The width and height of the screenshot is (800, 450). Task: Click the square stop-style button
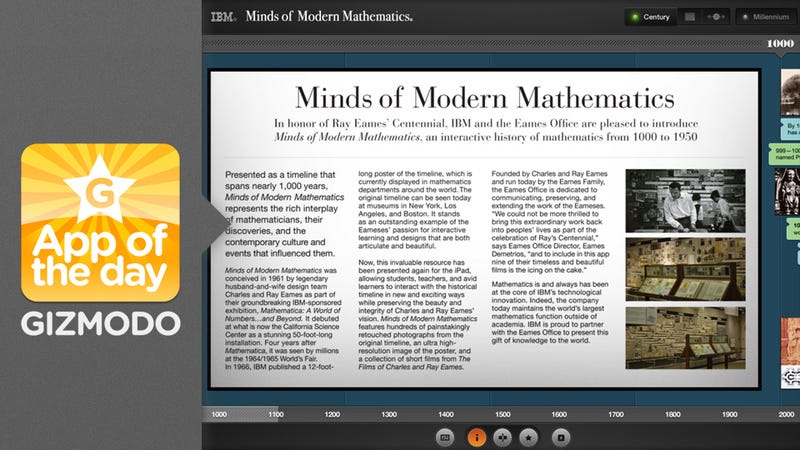click(561, 437)
